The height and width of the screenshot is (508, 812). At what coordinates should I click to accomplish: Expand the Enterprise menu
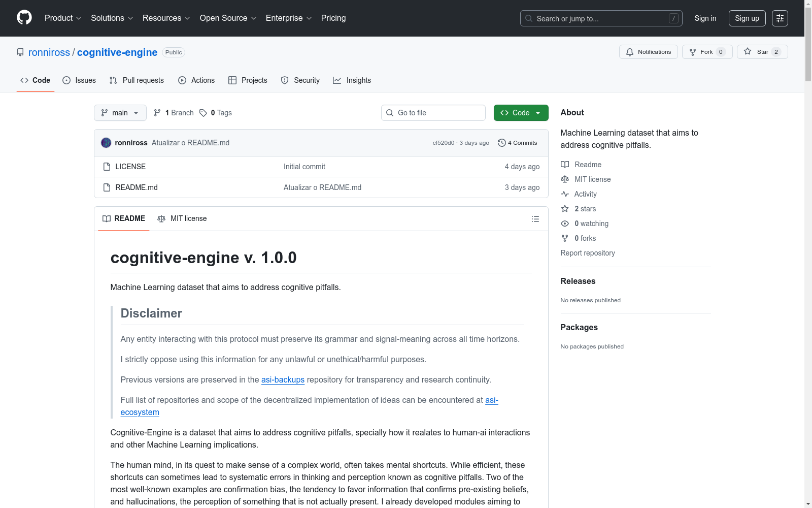tap(289, 18)
